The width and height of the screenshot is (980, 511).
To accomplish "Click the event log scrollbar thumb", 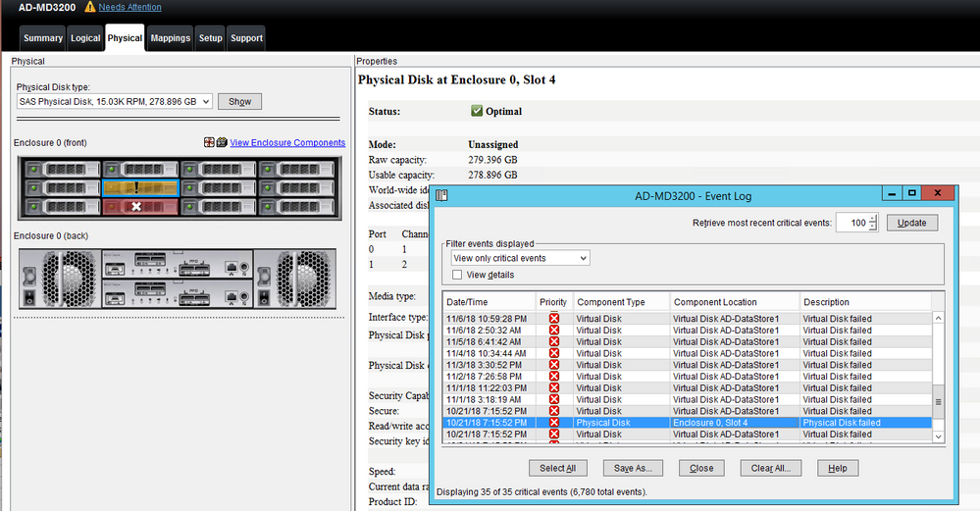I will [938, 402].
